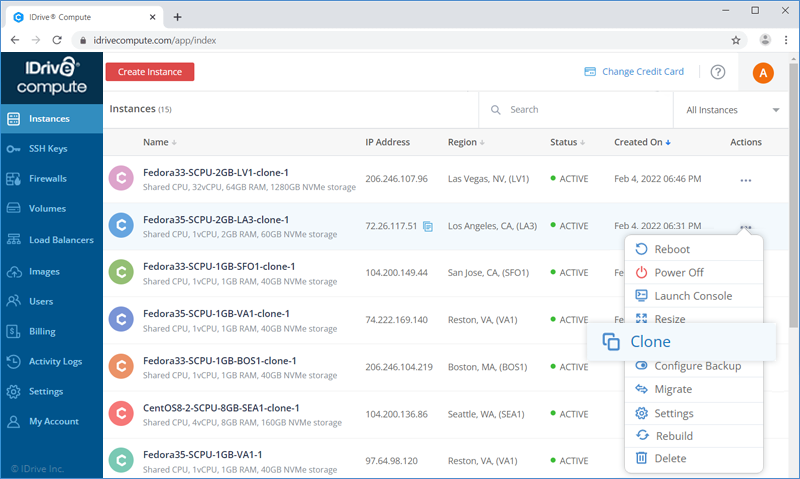Click the IDrive Compute logo
The image size is (800, 479).
click(52, 77)
